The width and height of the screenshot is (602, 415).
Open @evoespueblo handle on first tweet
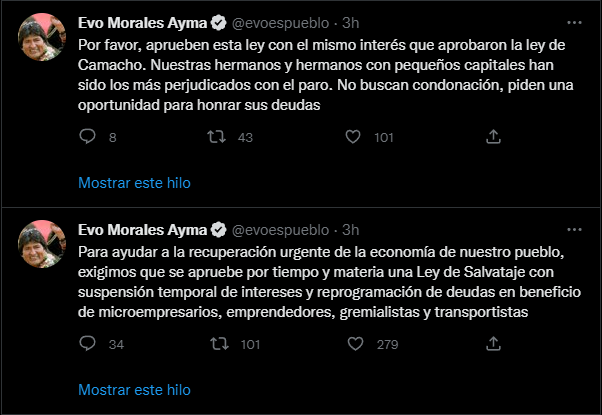click(281, 23)
